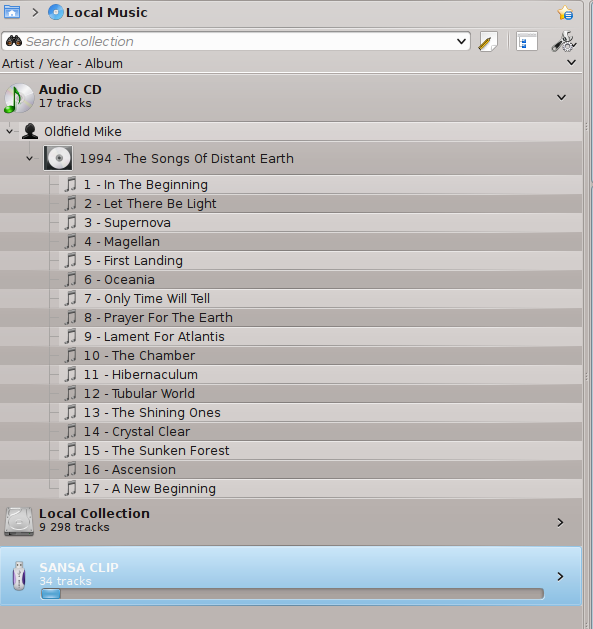Expand the Local Collection section
This screenshot has width=593, height=629.
pos(561,522)
